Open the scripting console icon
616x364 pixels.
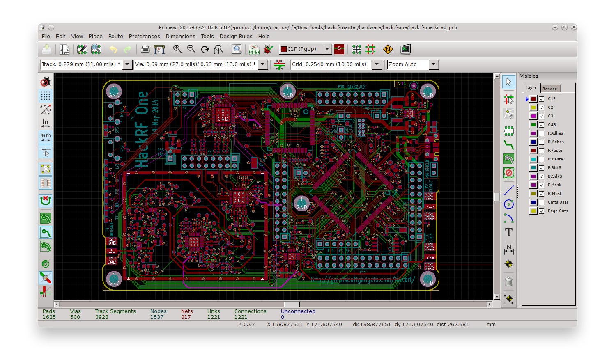point(405,49)
